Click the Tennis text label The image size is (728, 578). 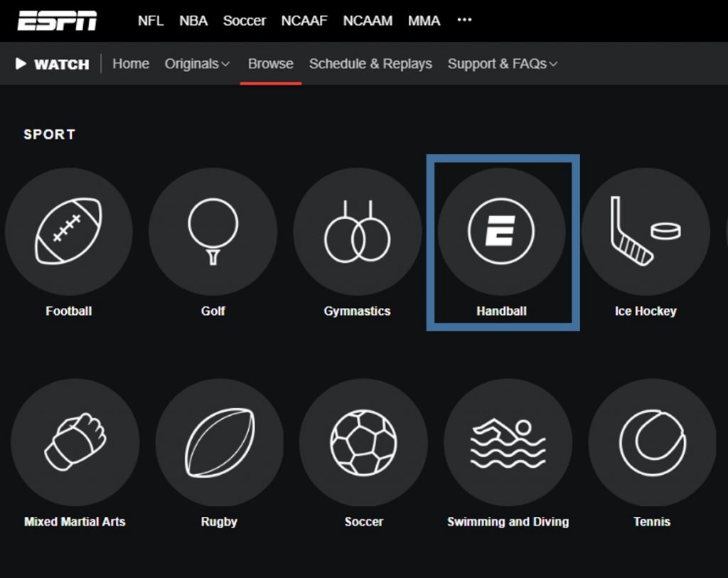(652, 522)
